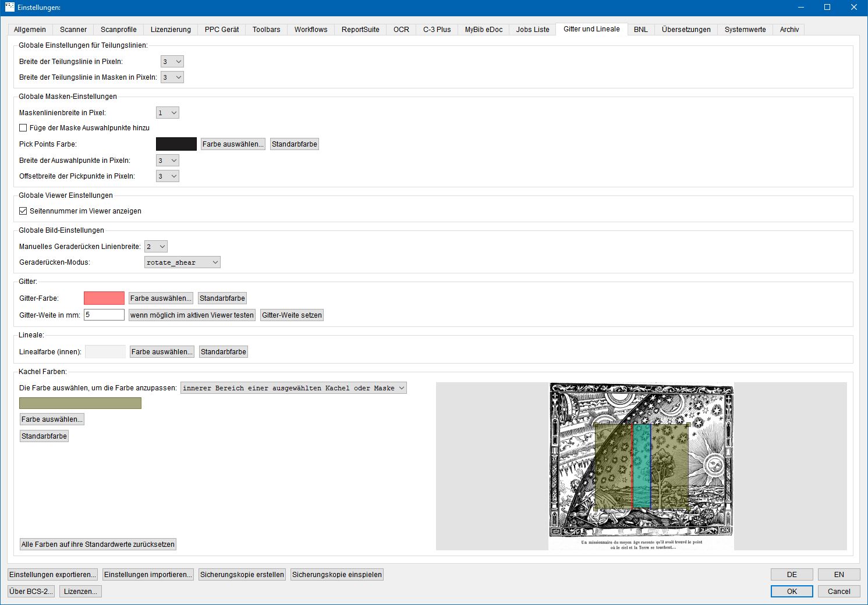Select the PPC Gerät tab

(222, 30)
